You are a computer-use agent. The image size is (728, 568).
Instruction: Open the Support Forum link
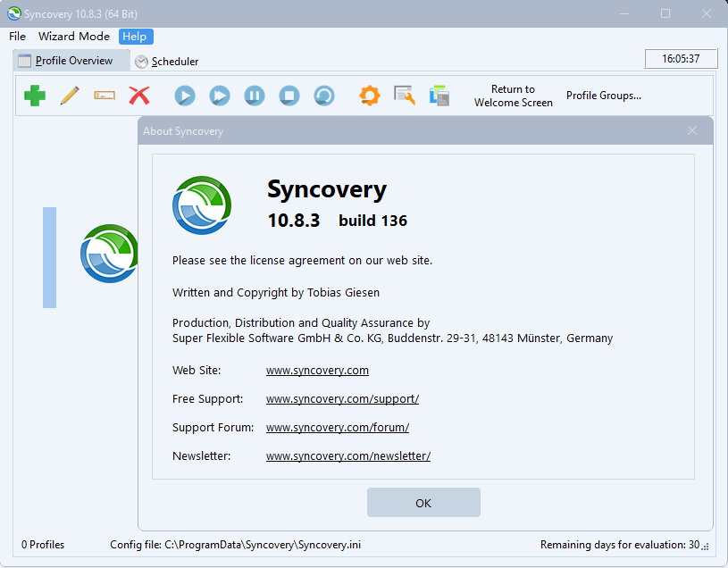click(x=337, y=428)
